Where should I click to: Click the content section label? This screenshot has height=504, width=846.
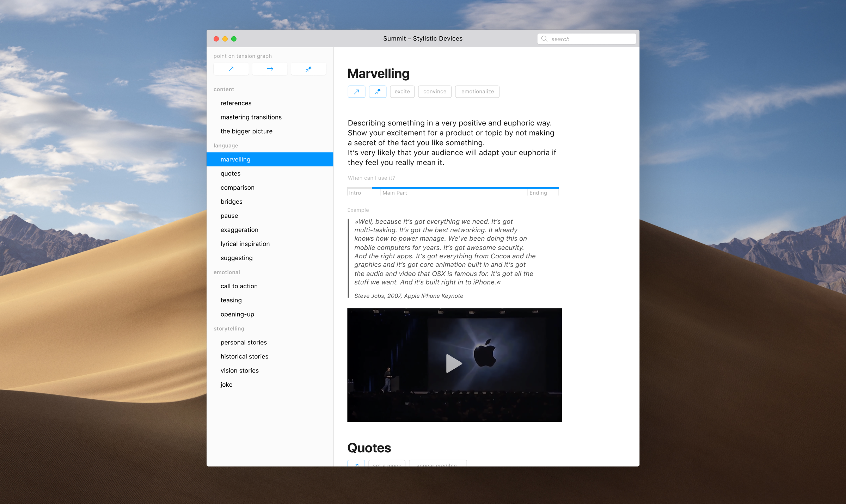point(224,90)
